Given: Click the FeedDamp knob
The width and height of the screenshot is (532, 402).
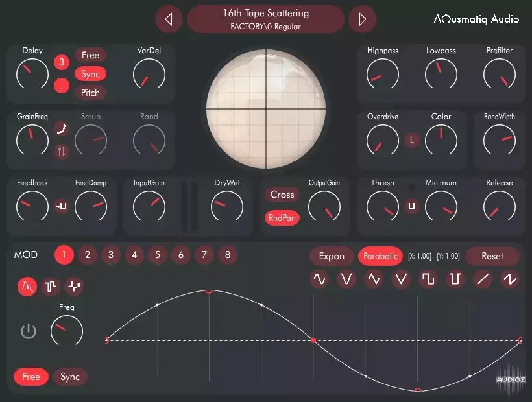Looking at the screenshot, I should pyautogui.click(x=91, y=206).
